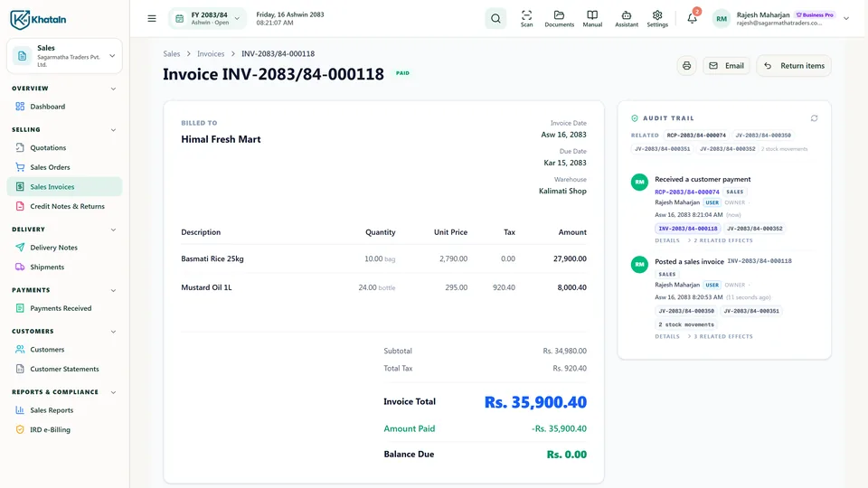This screenshot has width=868, height=488.
Task: Toggle the hamburger sidebar menu
Action: coord(152,19)
